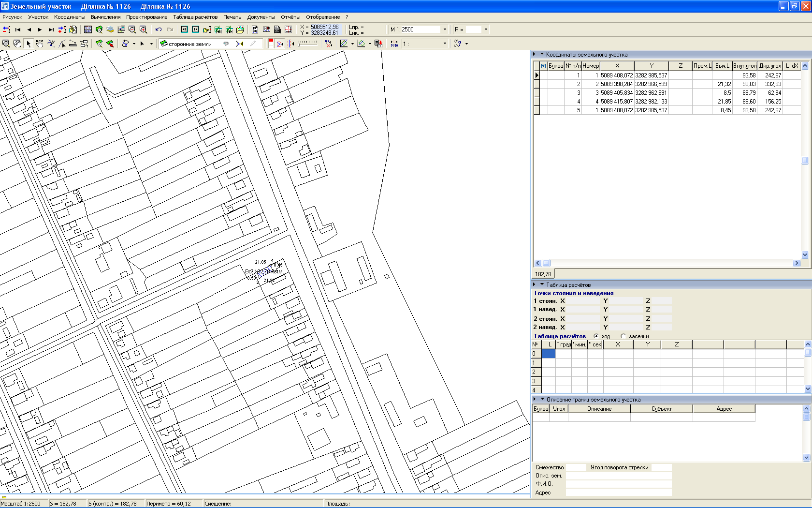Image resolution: width=812 pixels, height=508 pixels.
Task: Open the 'Проектирование' menu
Action: click(x=146, y=17)
